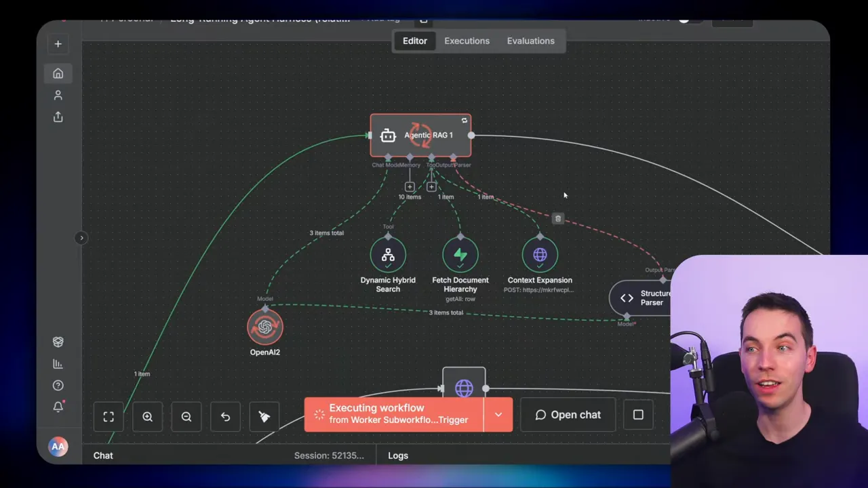The image size is (868, 488).
Task: Tidy up the workflow with the broom icon
Action: (264, 416)
